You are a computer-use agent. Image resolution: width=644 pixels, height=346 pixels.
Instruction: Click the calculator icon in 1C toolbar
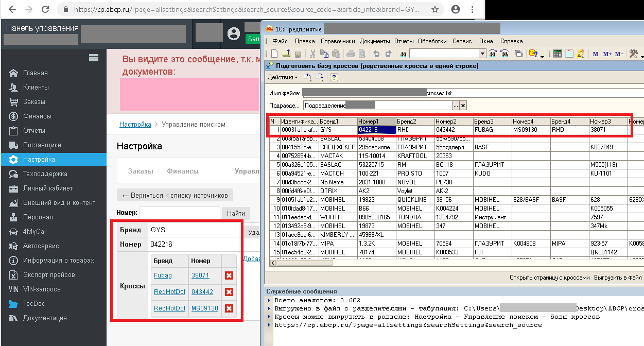click(557, 54)
